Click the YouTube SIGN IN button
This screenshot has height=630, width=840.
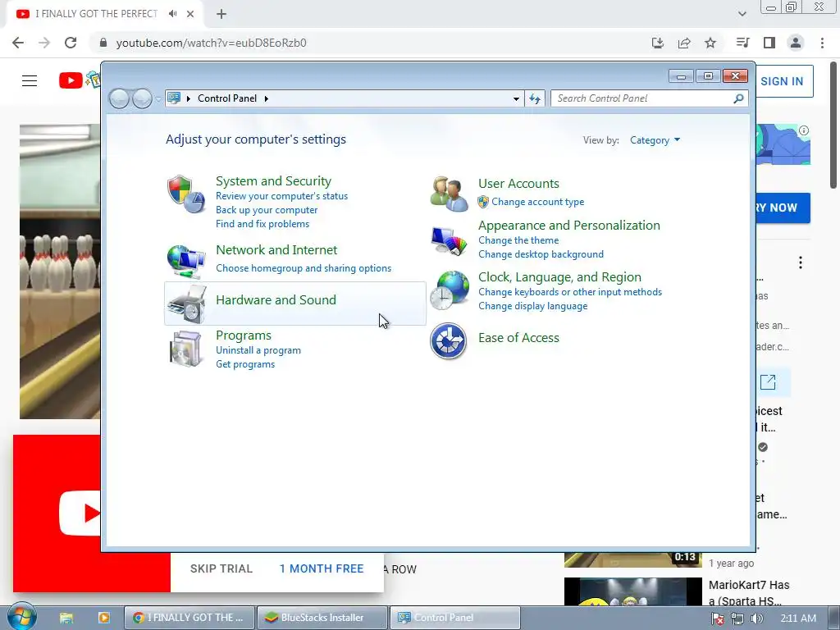point(782,81)
